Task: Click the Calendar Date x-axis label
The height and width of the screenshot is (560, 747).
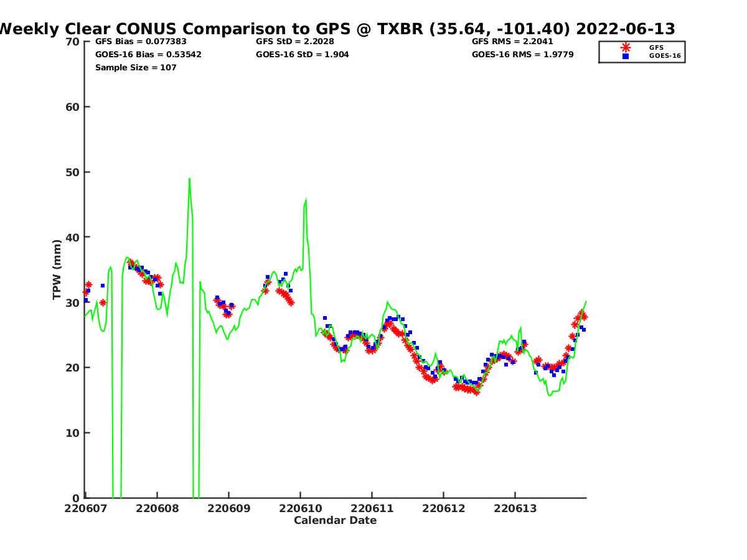Action: pyautogui.click(x=336, y=520)
